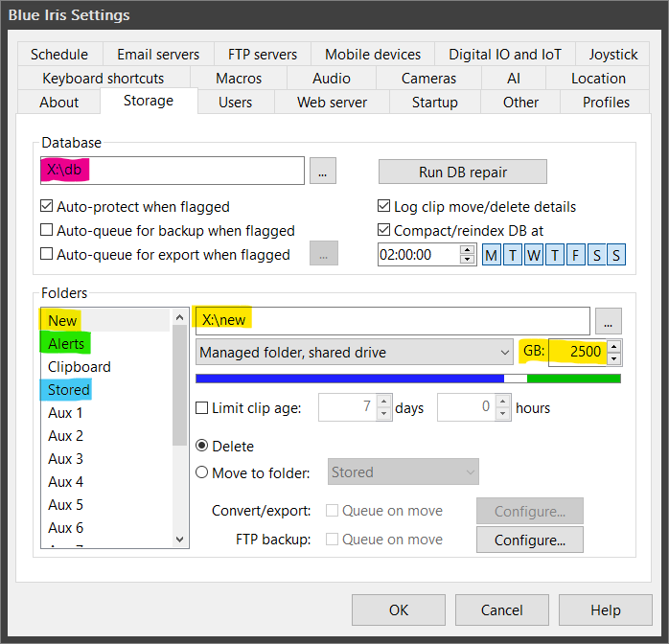Increase compact time with up arrow

[468, 250]
